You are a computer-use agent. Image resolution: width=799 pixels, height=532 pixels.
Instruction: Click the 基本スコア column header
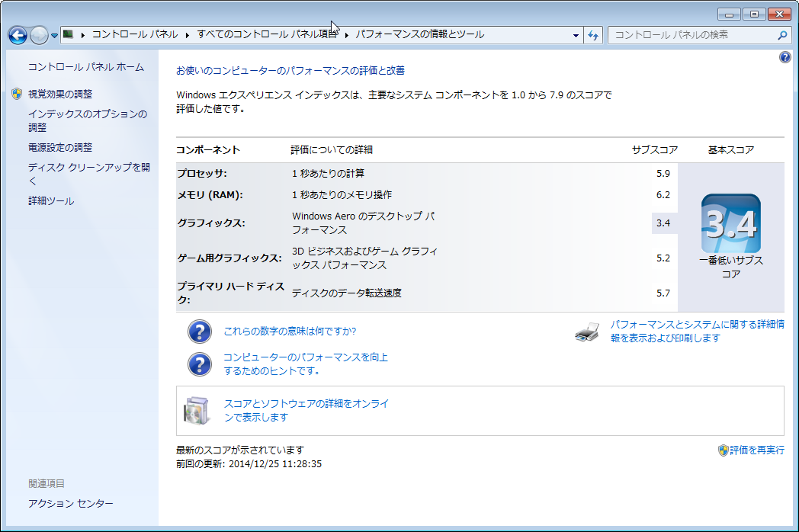(731, 150)
